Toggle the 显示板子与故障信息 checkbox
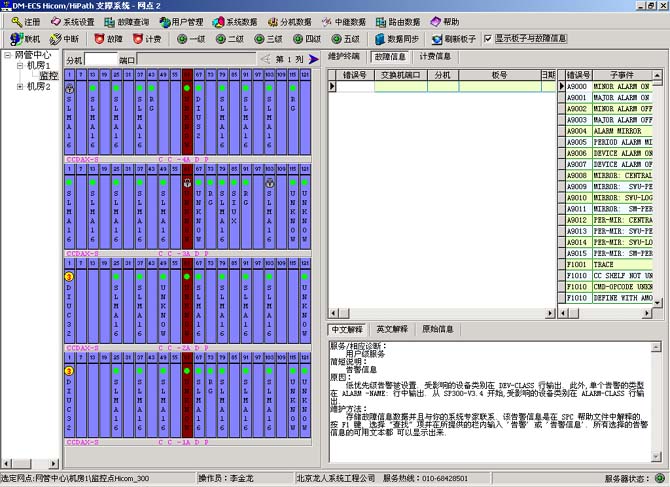Image resolution: width=670 pixels, height=487 pixels. pyautogui.click(x=487, y=39)
